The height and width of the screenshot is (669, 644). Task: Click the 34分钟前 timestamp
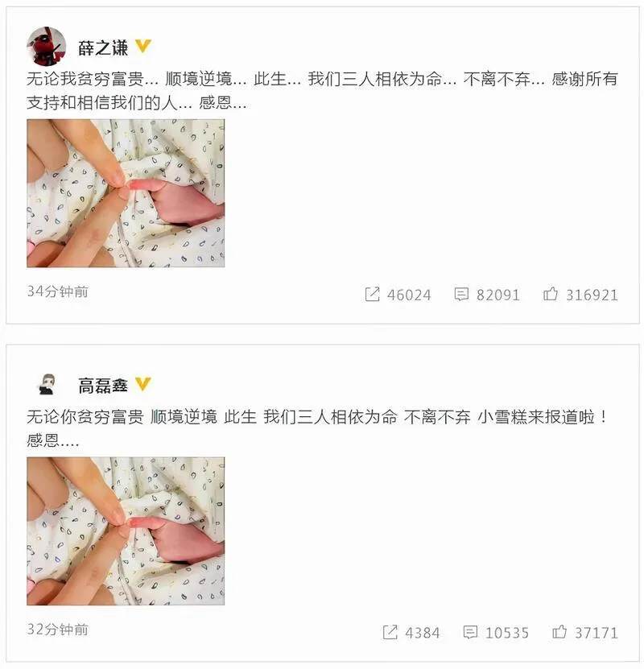pyautogui.click(x=58, y=292)
